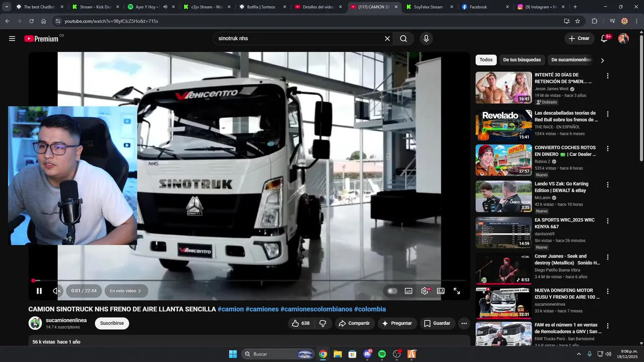The height and width of the screenshot is (362, 644).
Task: Open the browser home page
Action: 43,21
